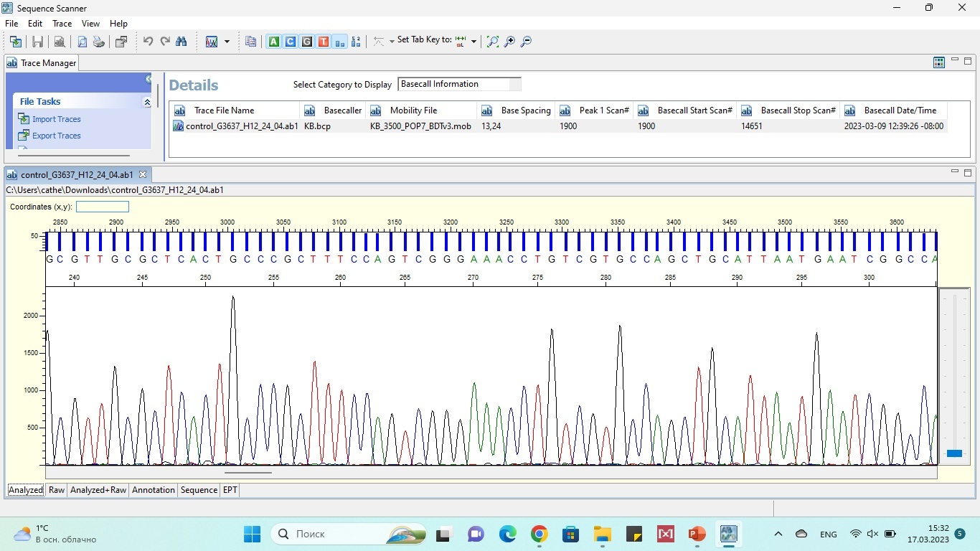980x551 pixels.
Task: Click the Zoom Out magnifier icon
Action: 526,42
